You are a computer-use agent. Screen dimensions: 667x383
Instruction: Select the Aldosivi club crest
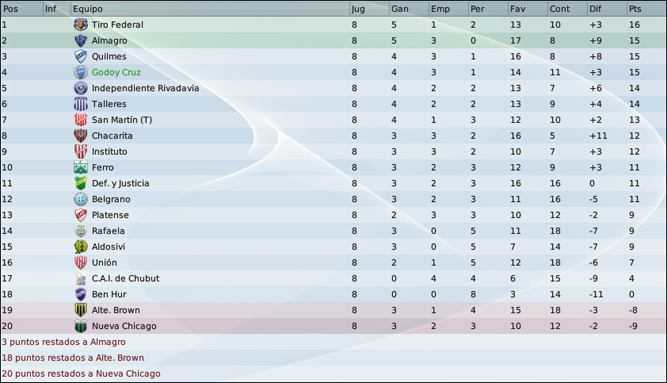(80, 247)
